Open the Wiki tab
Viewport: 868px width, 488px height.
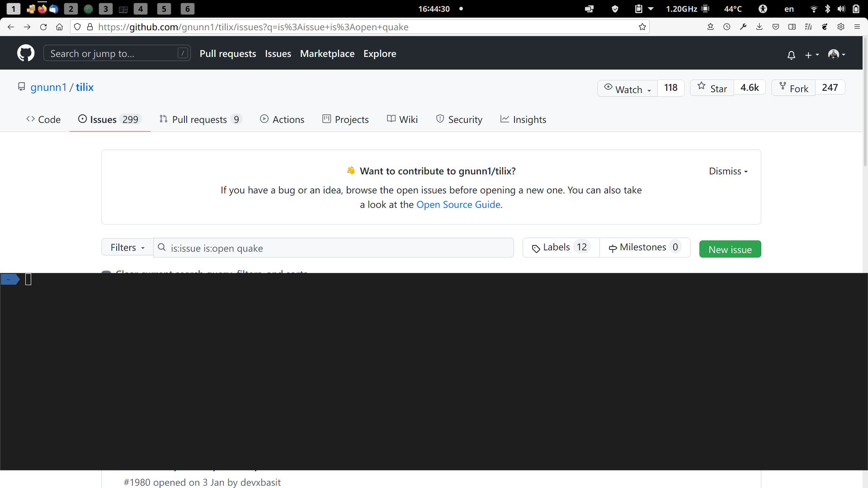tap(402, 119)
